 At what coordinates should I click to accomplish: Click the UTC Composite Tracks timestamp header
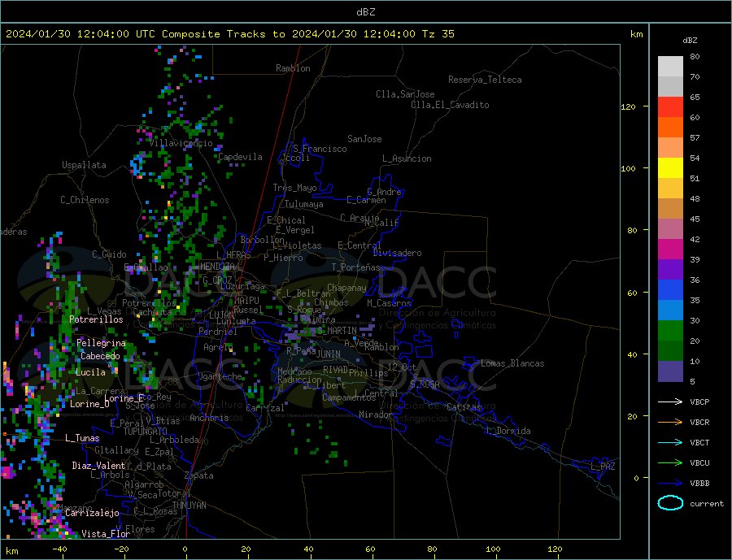click(229, 34)
